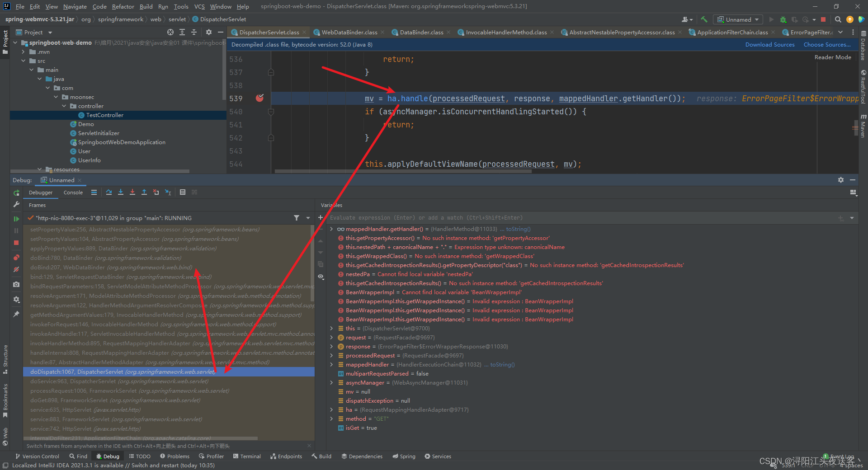Rerun the debug session icon
The width and height of the screenshot is (868, 470).
tap(16, 193)
